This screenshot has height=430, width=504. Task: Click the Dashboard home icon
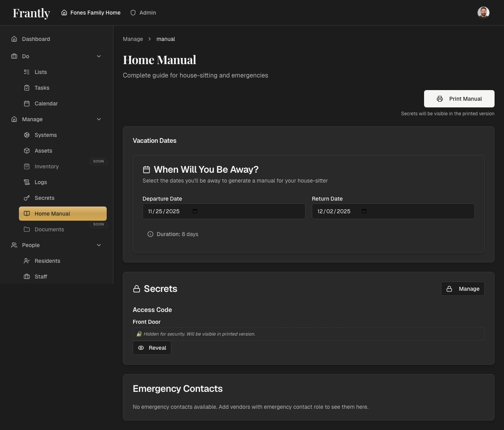pos(14,39)
